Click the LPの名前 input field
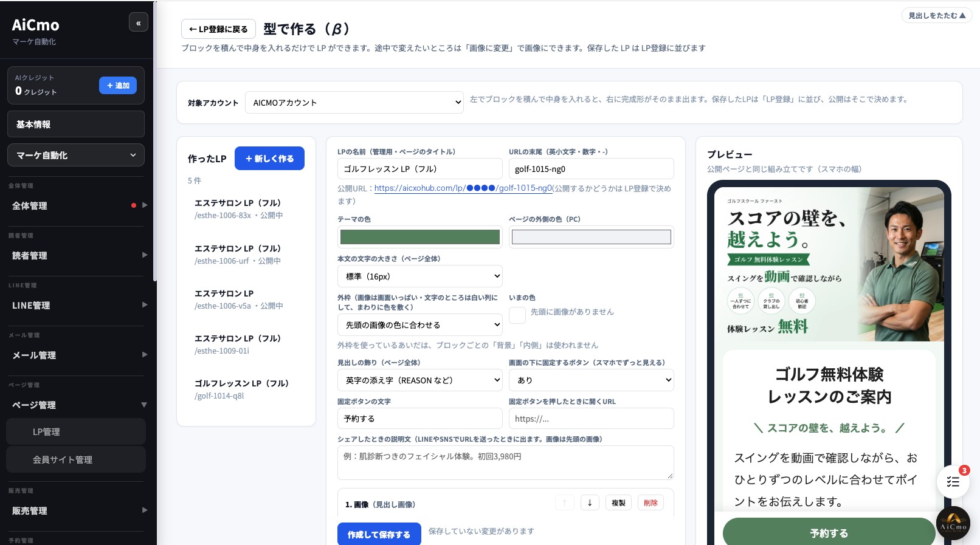This screenshot has width=980, height=545. (x=420, y=169)
